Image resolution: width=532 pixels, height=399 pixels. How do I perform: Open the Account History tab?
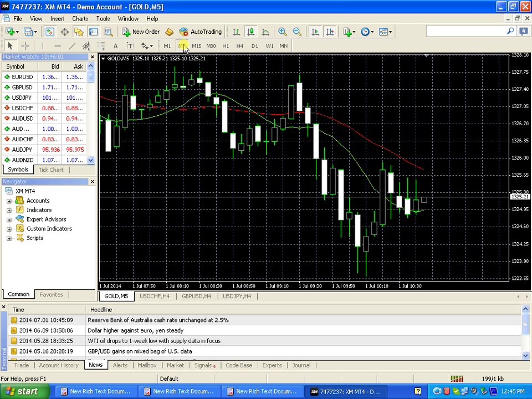point(59,365)
